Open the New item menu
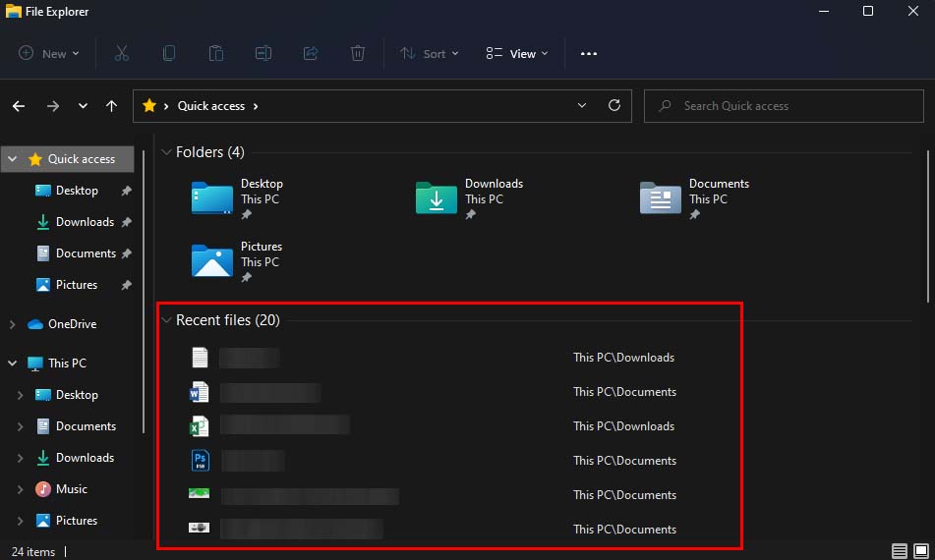The height and width of the screenshot is (560, 935). tap(49, 53)
